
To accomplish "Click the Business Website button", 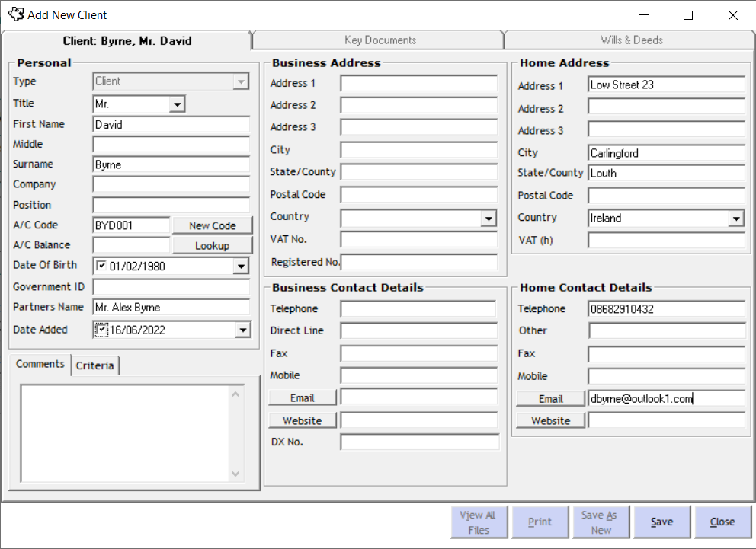I will 303,420.
